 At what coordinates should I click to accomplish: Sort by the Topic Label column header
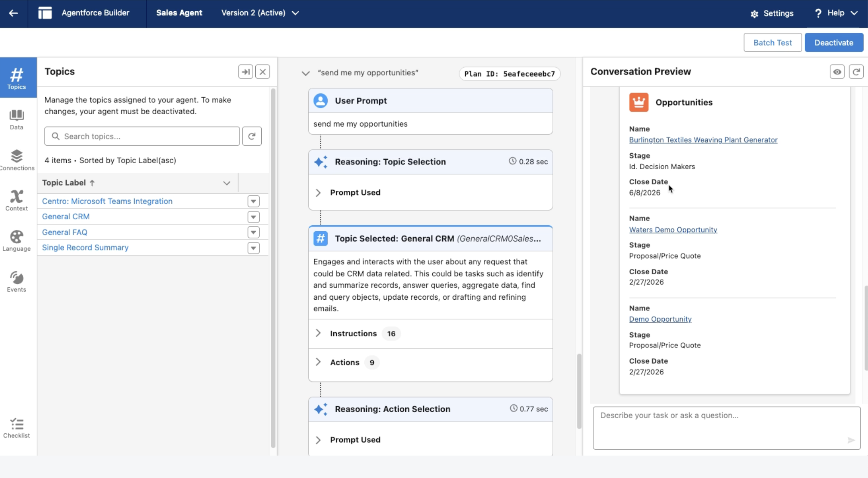(68, 183)
